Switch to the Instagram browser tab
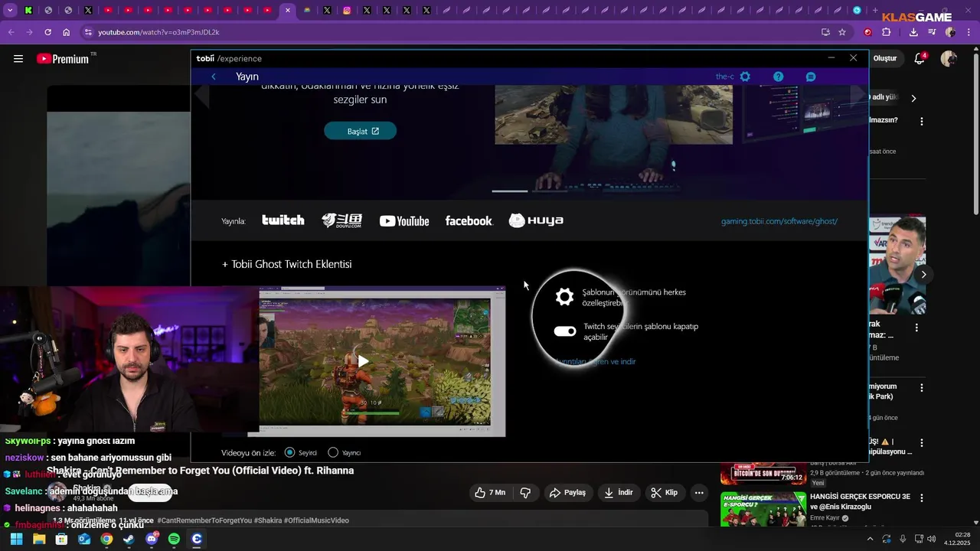 347,10
